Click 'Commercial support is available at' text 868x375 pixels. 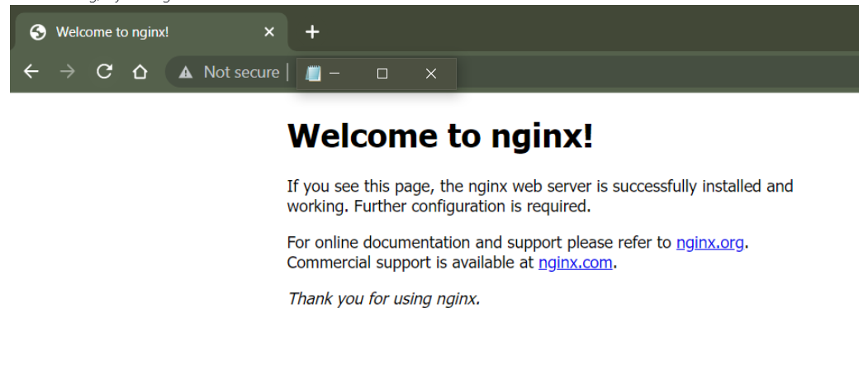pyautogui.click(x=410, y=262)
